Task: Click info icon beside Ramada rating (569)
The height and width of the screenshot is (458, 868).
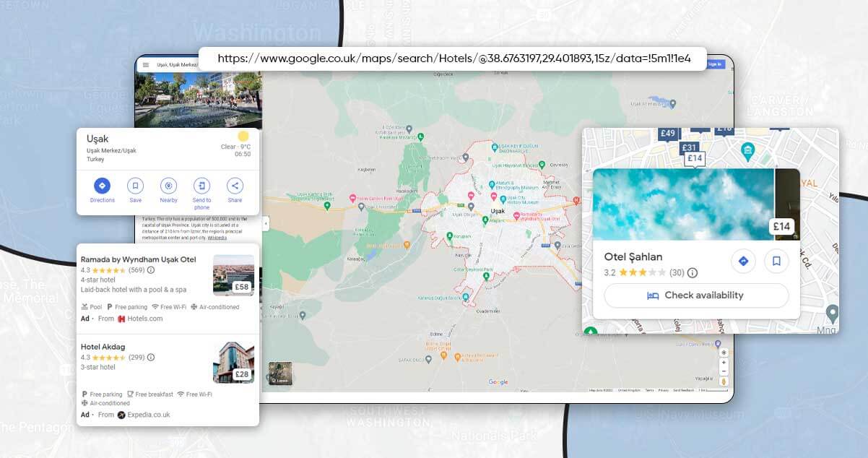Action: (151, 270)
